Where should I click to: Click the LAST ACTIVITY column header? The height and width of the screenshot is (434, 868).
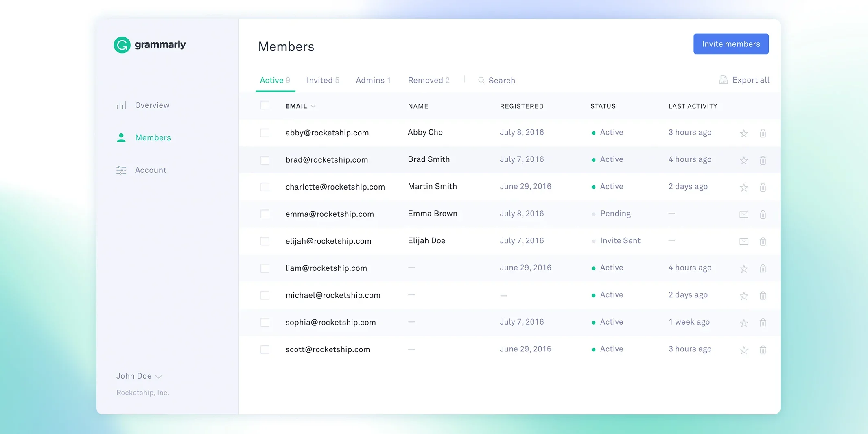click(x=693, y=106)
